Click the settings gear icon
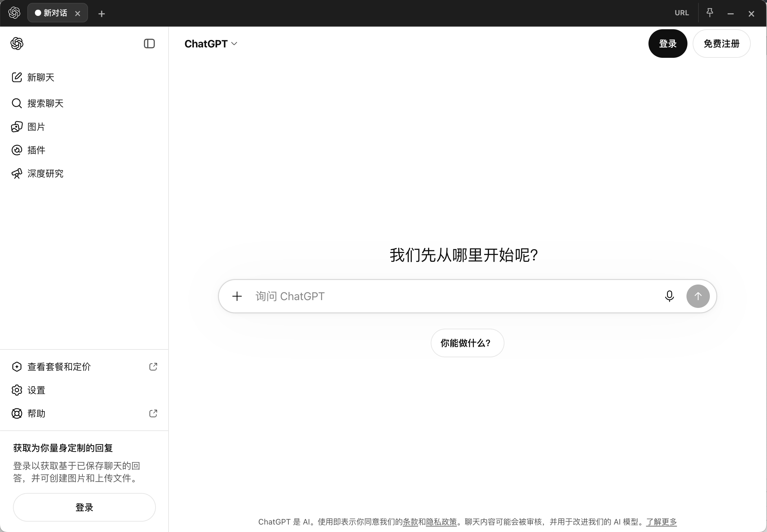This screenshot has width=767, height=532. click(x=17, y=390)
